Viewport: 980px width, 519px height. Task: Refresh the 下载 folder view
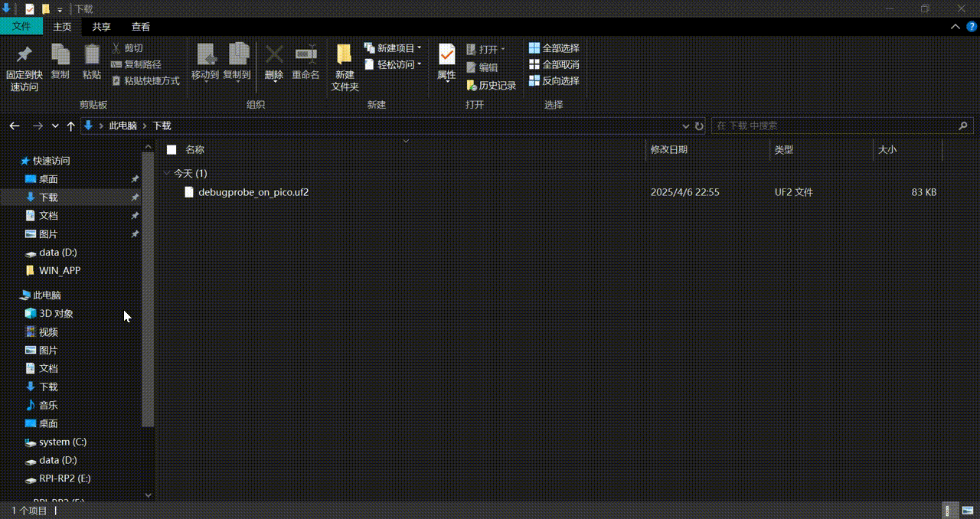[x=699, y=126]
